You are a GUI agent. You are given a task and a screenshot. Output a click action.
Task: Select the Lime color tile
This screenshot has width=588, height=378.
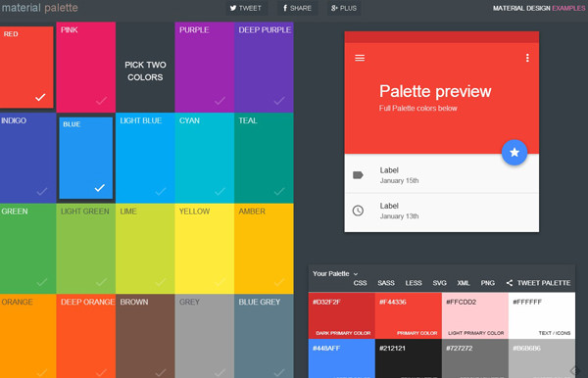pyautogui.click(x=145, y=249)
